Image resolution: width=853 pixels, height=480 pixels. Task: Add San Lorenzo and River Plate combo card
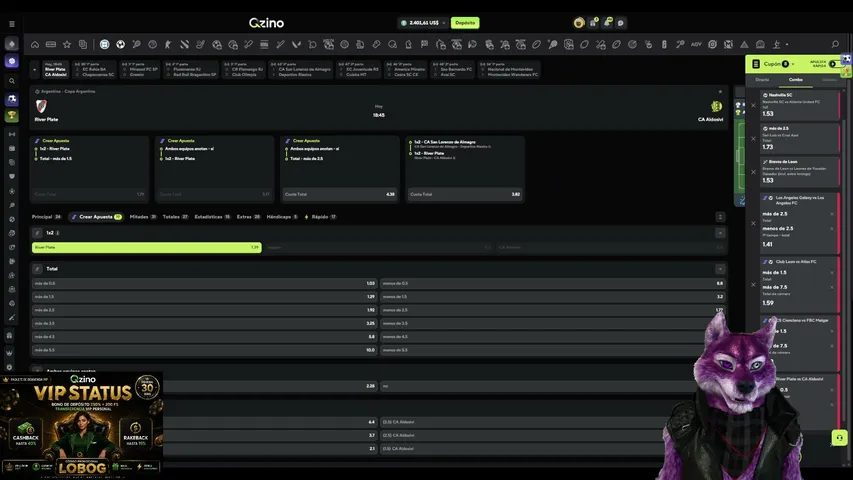(465, 169)
